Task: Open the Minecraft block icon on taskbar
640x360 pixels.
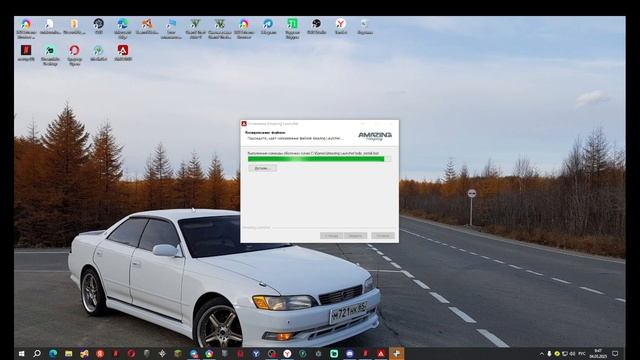Action: click(x=178, y=353)
